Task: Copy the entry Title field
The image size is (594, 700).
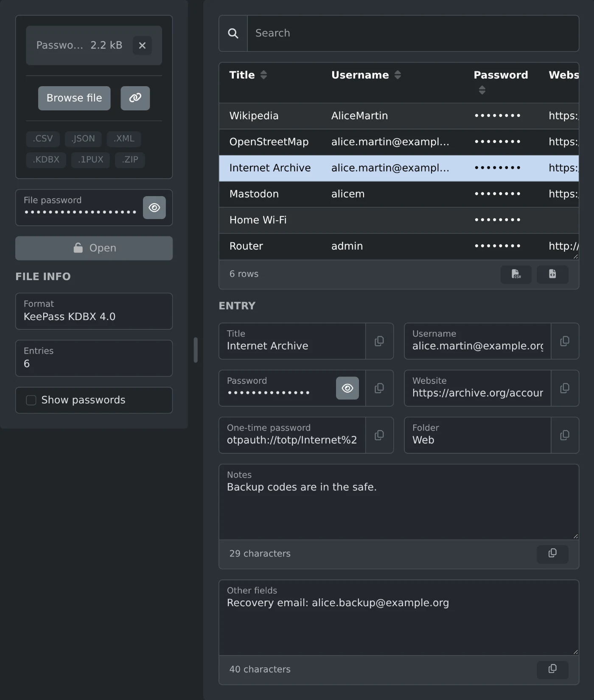Action: point(379,341)
